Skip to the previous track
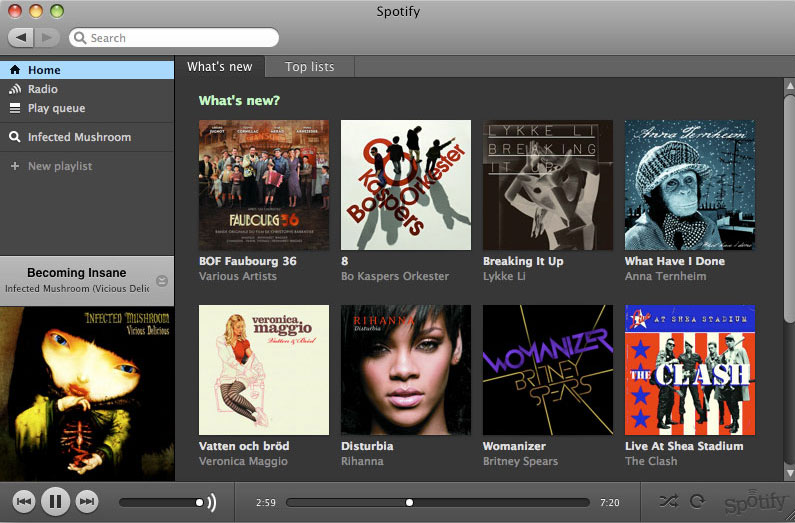The height and width of the screenshot is (523, 795). (24, 502)
